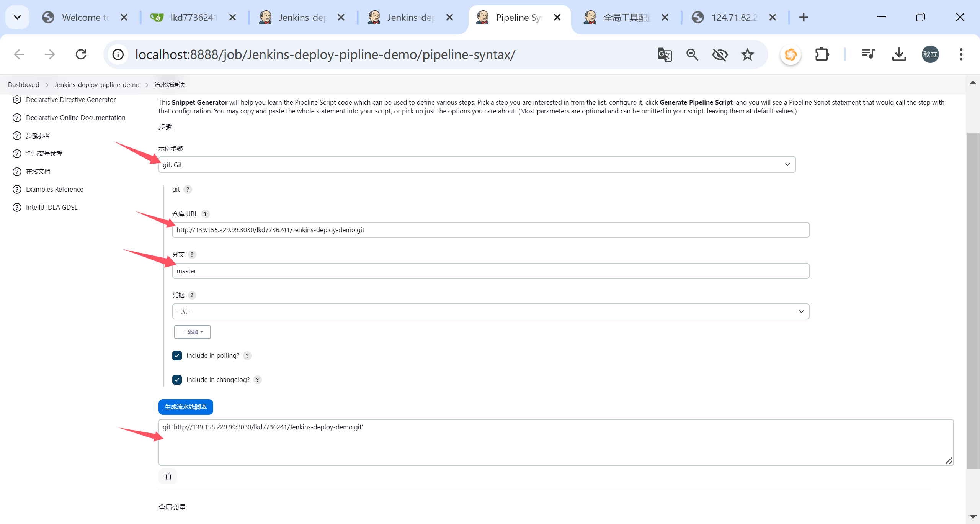Image resolution: width=980 pixels, height=524 pixels.
Task: Click help icon beside 分支 label
Action: (192, 254)
